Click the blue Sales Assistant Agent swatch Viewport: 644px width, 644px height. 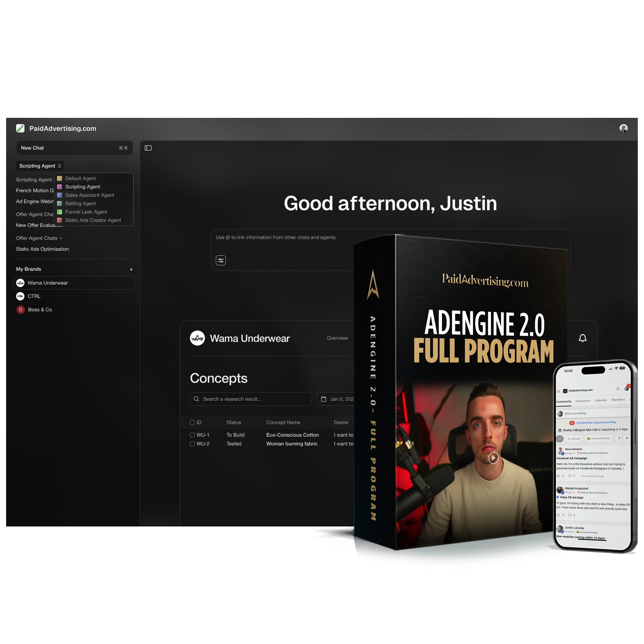(x=59, y=195)
